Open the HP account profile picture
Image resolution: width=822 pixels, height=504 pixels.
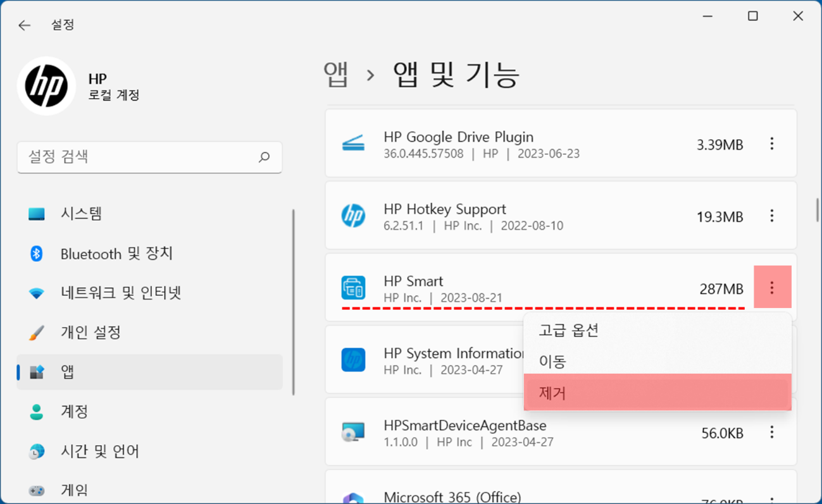46,86
